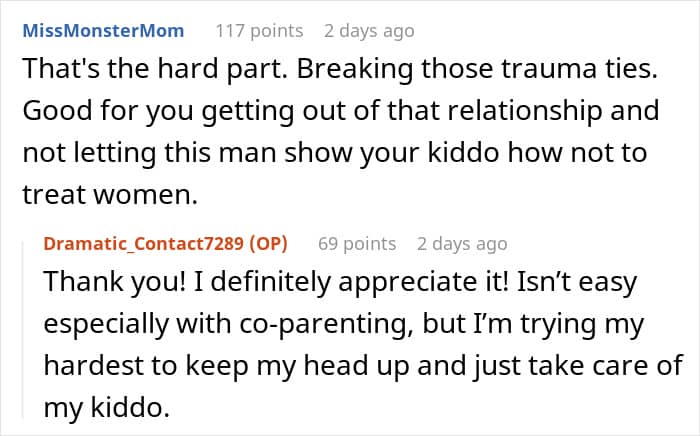
Task: Open MissMonsterMom's user profile
Action: tap(103, 31)
